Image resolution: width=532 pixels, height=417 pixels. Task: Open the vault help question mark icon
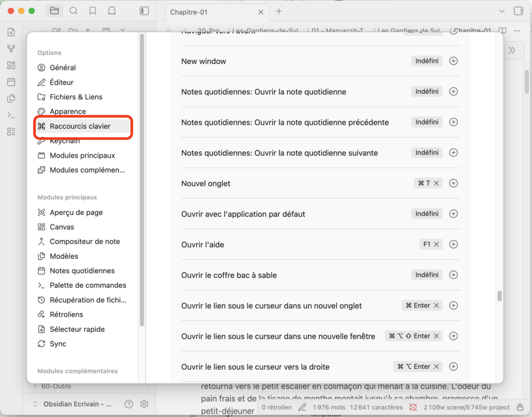129,404
